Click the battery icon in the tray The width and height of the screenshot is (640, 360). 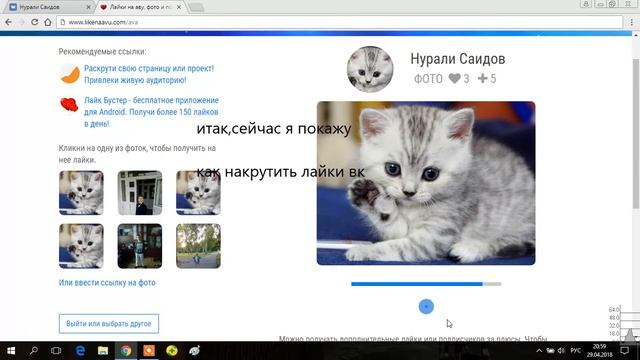550,351
